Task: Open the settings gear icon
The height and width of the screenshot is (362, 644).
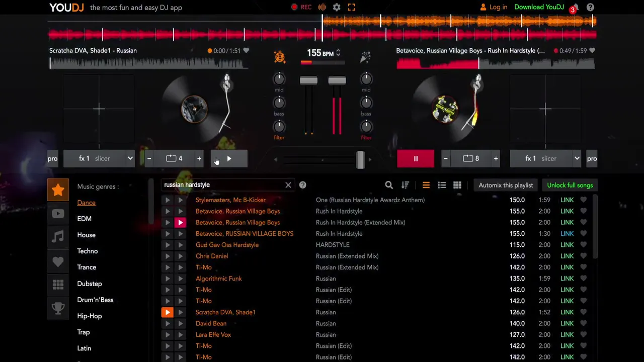Action: pos(337,7)
